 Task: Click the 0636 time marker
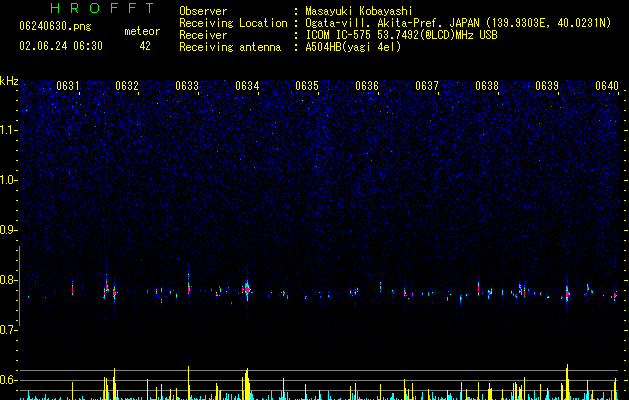(367, 86)
